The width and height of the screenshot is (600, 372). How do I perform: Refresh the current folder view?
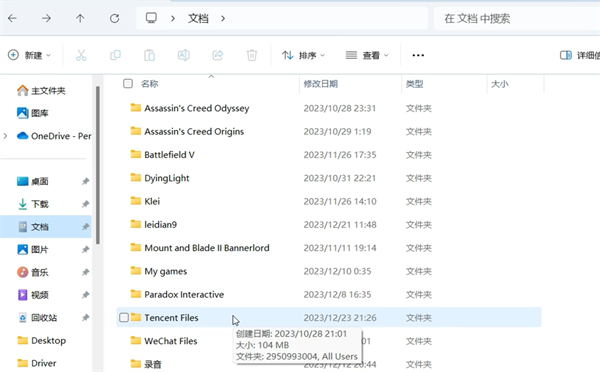[x=114, y=18]
